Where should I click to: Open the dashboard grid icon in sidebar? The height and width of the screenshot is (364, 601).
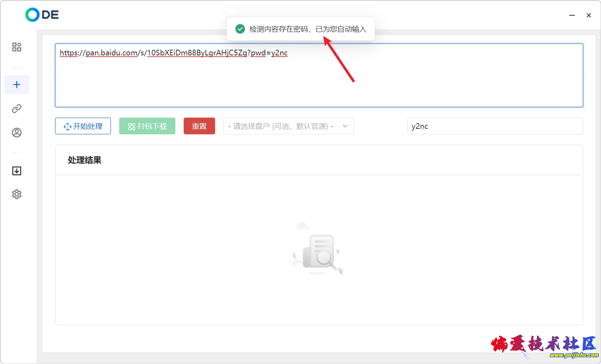click(17, 47)
